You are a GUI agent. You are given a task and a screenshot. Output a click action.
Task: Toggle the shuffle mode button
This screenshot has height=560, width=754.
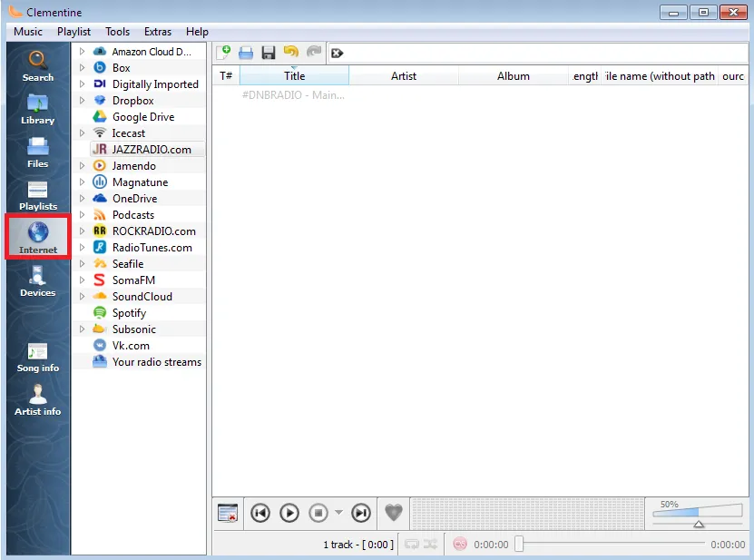pyautogui.click(x=430, y=545)
